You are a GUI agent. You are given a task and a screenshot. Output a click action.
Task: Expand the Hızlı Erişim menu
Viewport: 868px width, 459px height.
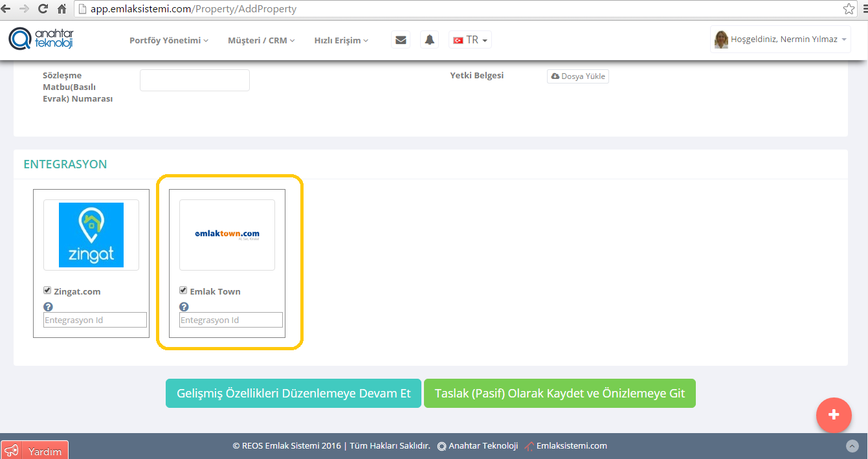(x=341, y=40)
